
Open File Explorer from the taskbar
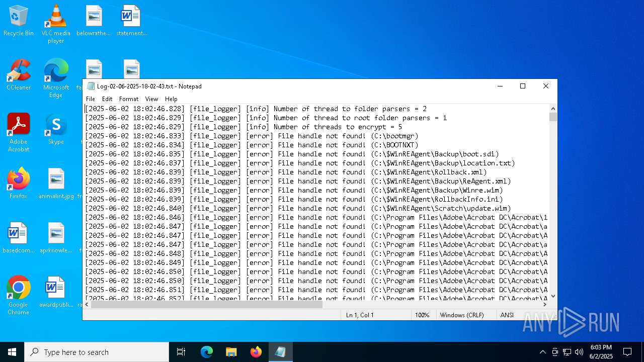coord(231,352)
